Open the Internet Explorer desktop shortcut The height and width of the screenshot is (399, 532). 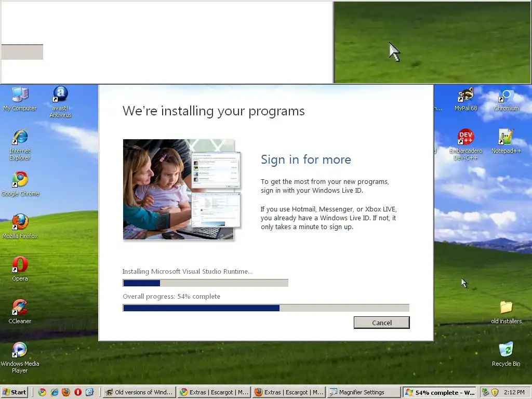tap(20, 144)
